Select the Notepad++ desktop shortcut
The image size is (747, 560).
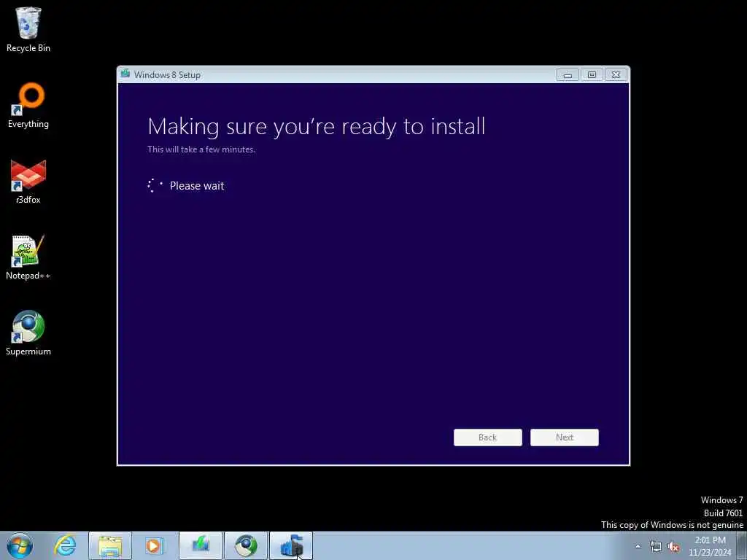coord(28,257)
